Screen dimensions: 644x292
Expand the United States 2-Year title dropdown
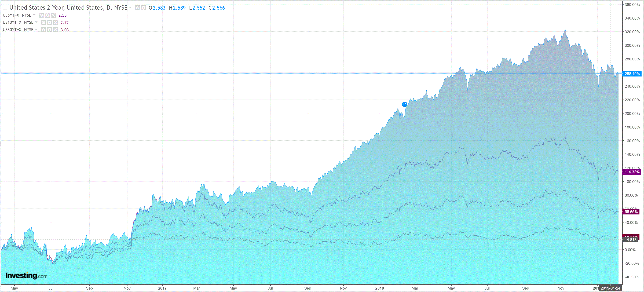click(130, 8)
